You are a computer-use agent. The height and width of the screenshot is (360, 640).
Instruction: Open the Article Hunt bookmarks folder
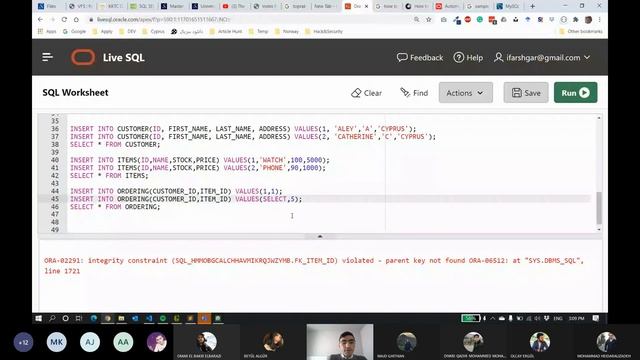226,31
